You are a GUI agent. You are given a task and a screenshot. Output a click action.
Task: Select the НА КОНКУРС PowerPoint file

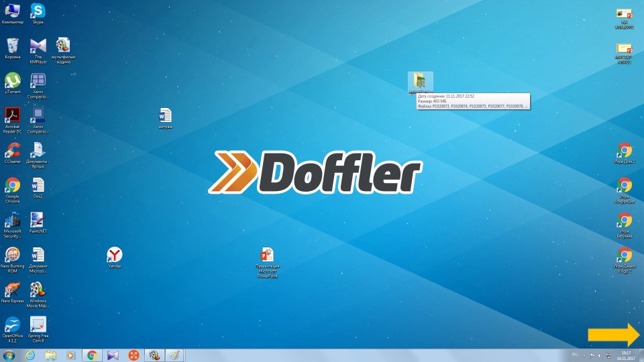(x=624, y=18)
